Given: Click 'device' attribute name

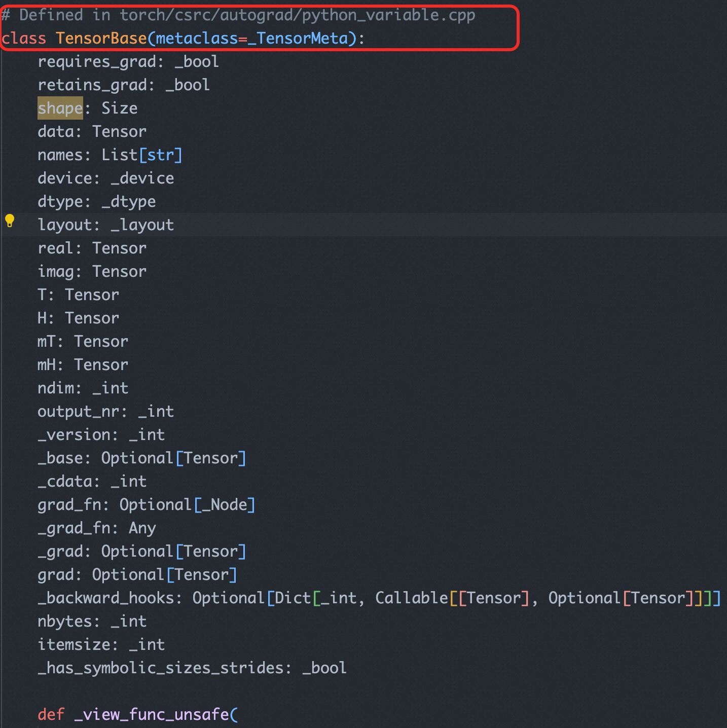Looking at the screenshot, I should (64, 178).
